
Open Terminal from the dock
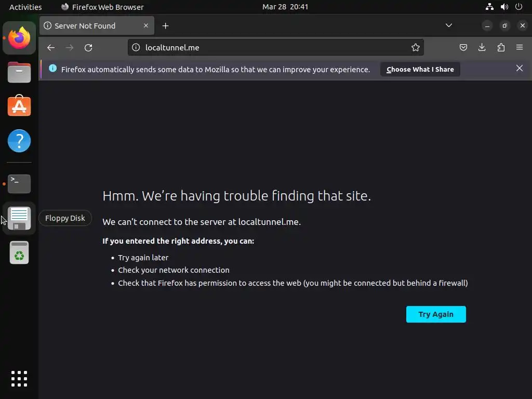point(19,184)
